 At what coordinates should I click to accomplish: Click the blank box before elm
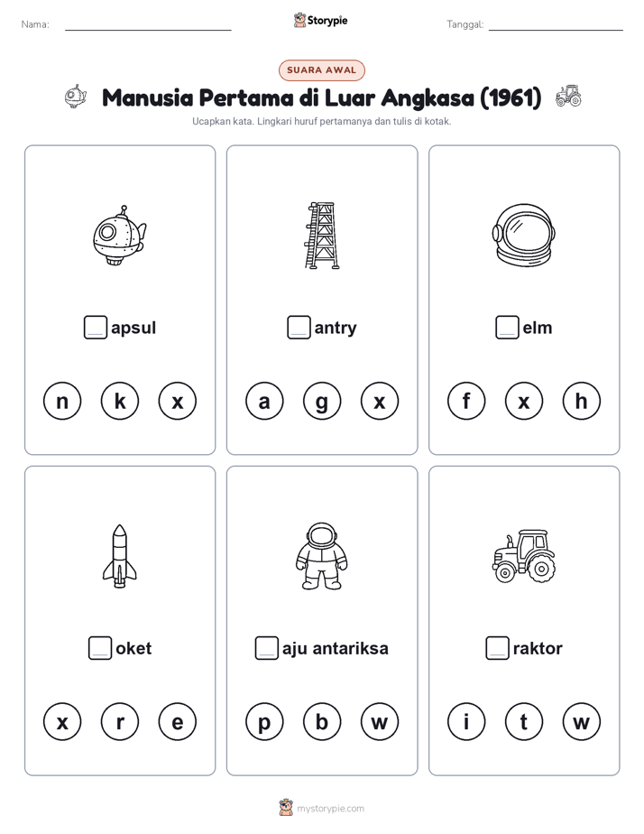pyautogui.click(x=507, y=328)
